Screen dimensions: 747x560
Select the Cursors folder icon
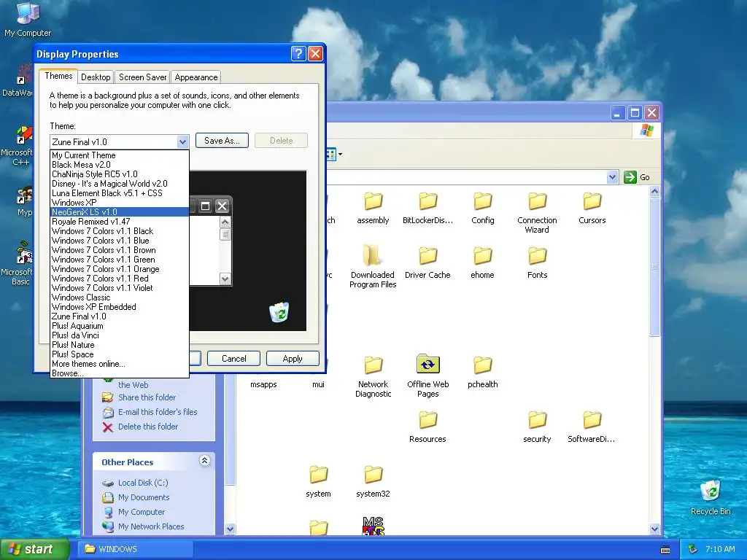coord(592,208)
